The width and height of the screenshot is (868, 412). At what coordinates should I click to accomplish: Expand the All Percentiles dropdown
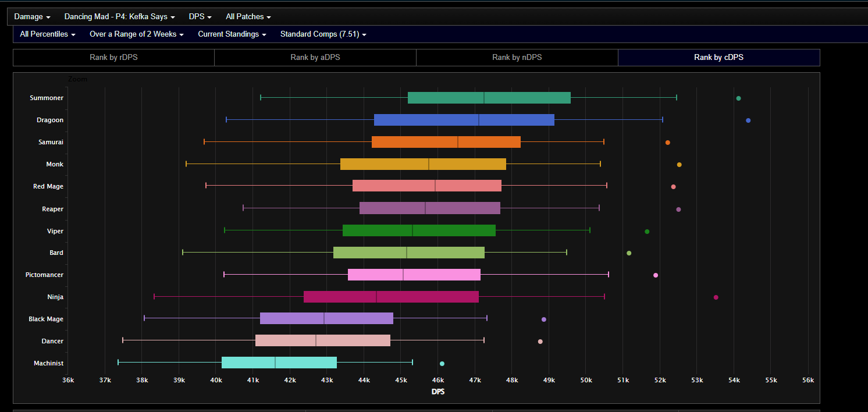coord(48,34)
